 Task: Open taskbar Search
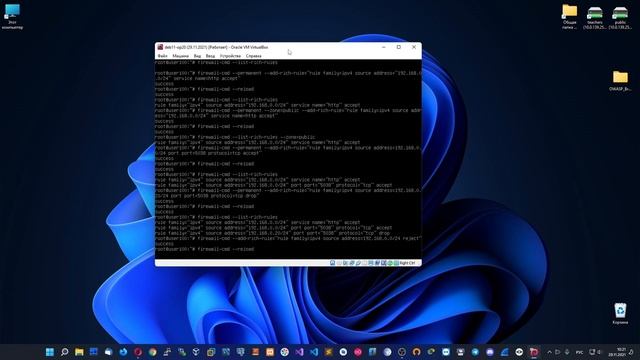pyautogui.click(x=64, y=352)
